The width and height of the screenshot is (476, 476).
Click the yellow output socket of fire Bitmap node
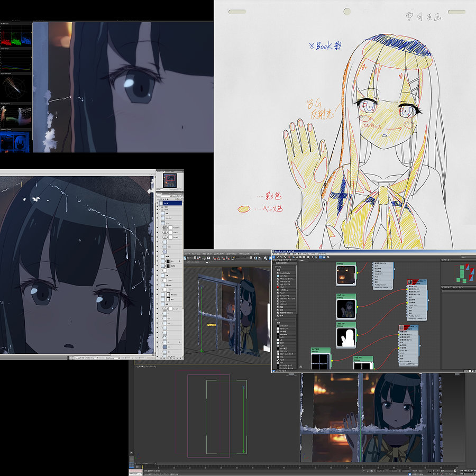tap(357, 273)
